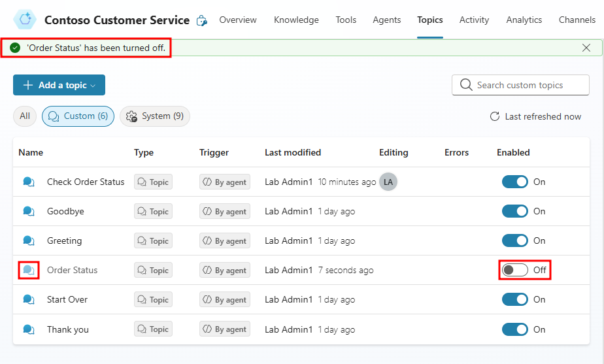The width and height of the screenshot is (604, 364).
Task: Click the Topic type badge in Goodbye row
Action: (x=153, y=211)
